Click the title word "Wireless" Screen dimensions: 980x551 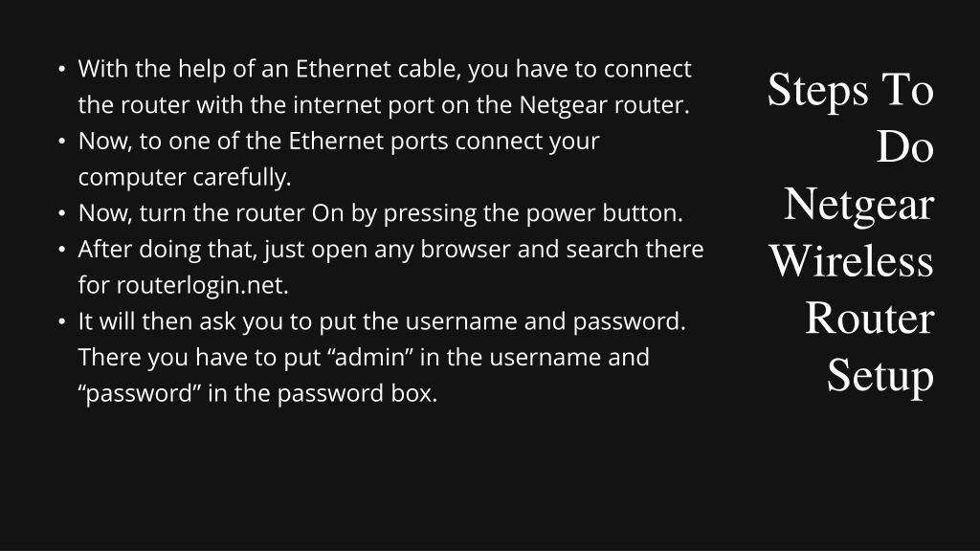pos(851,261)
